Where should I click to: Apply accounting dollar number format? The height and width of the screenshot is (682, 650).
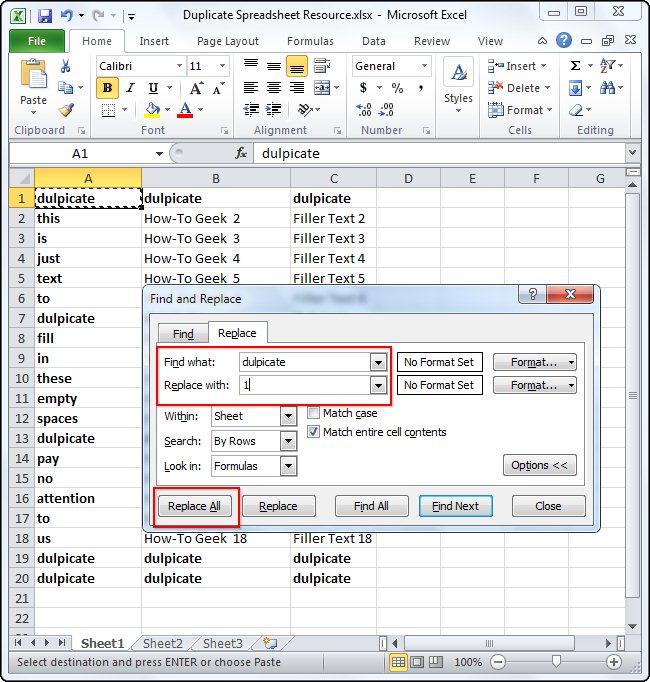coord(363,88)
